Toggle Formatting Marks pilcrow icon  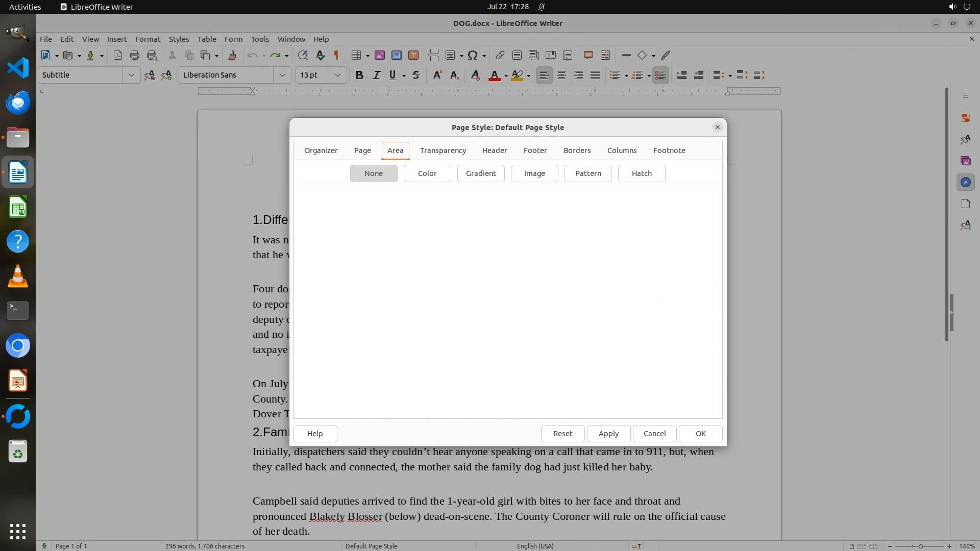coord(336,55)
